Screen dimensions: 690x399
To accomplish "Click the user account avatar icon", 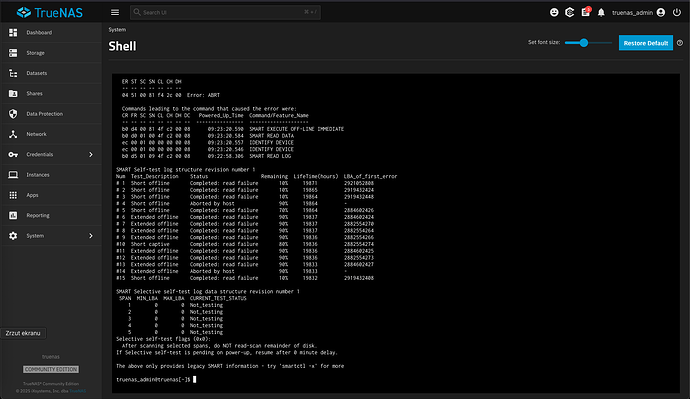I will pyautogui.click(x=661, y=12).
